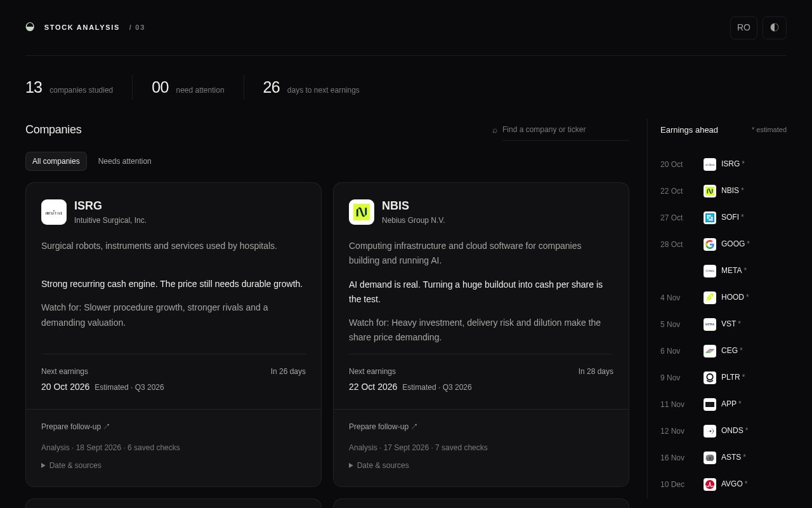Click the HOOD feather icon
This screenshot has width=812, height=508.
tap(710, 298)
